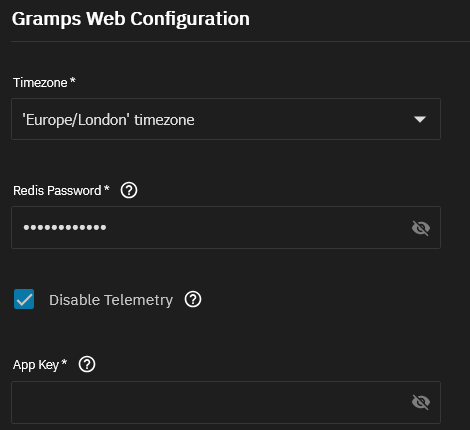Focus the Redis Password input field
The image size is (470, 430).
pos(226,228)
